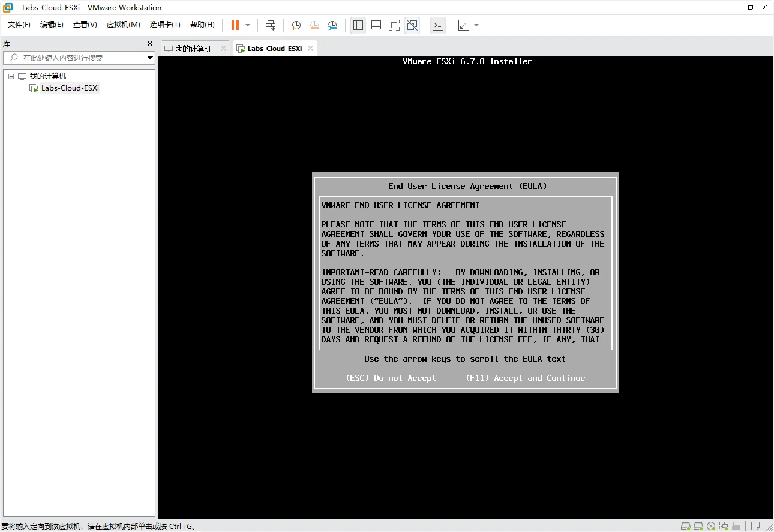Screen dimensions: 774x532
Task: Toggle the Unity mode button
Action: pos(412,25)
